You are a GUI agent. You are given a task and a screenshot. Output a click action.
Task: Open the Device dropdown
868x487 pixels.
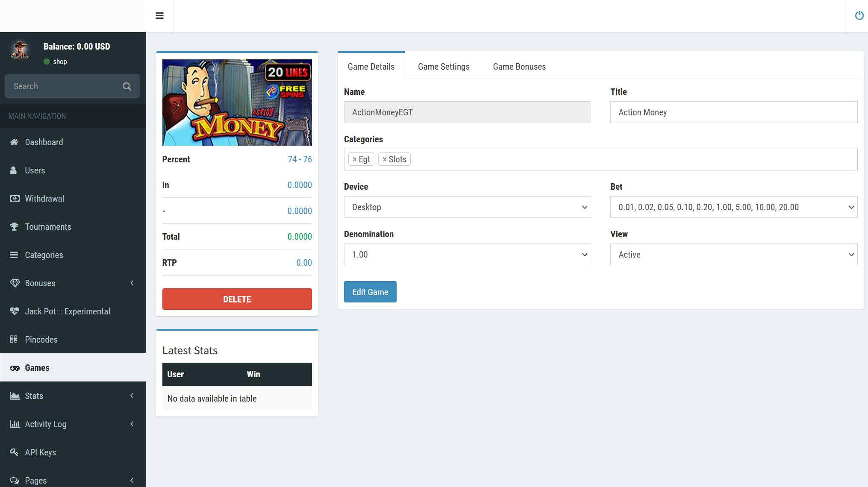coord(467,207)
